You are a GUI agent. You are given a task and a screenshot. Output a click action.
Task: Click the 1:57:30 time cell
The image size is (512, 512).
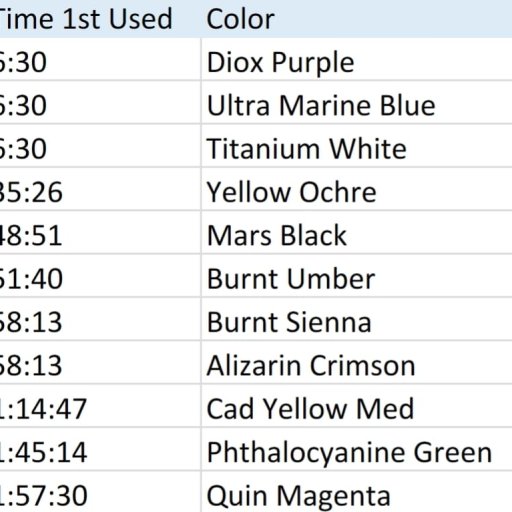pyautogui.click(x=100, y=492)
